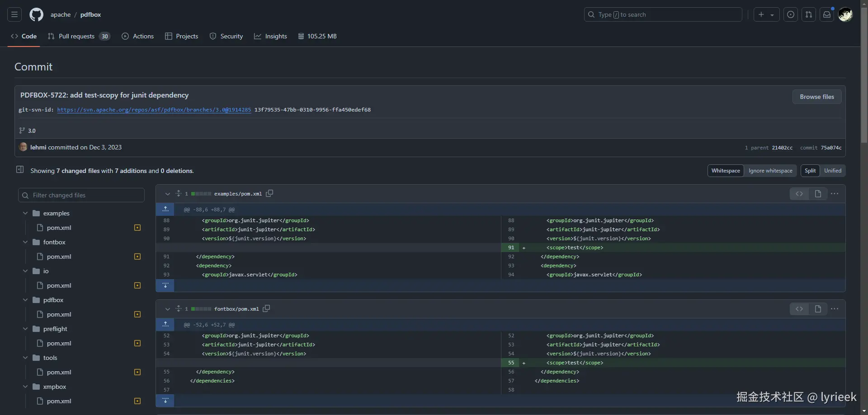Go to GitHub homepage via Octocat logo
868x415 pixels.
37,14
